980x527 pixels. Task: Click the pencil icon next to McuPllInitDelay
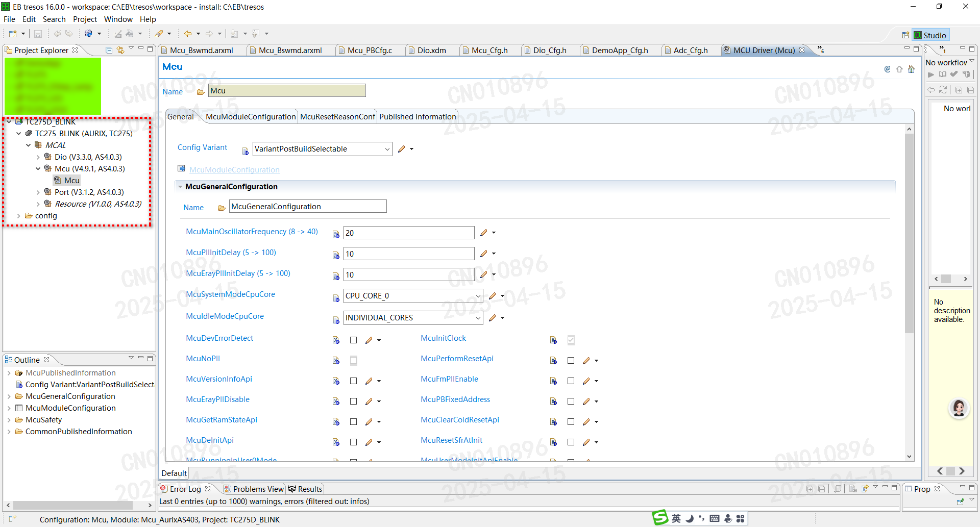click(x=484, y=254)
